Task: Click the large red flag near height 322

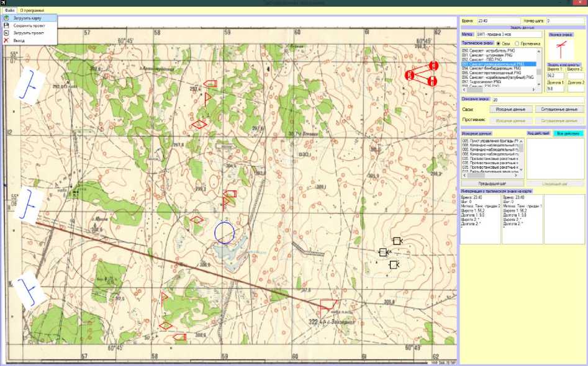Action: [328, 309]
